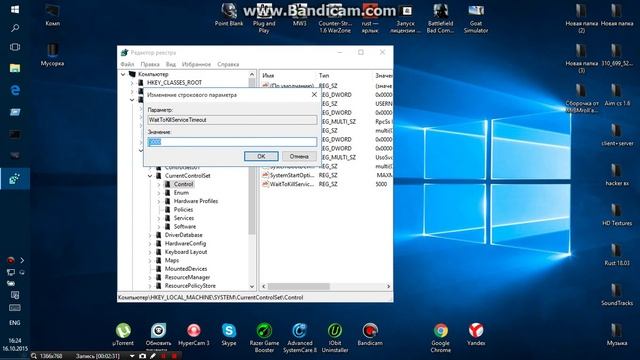Screen dimensions: 640x360
Task: Open the Обновить desktop shortcut
Action: pos(158,336)
